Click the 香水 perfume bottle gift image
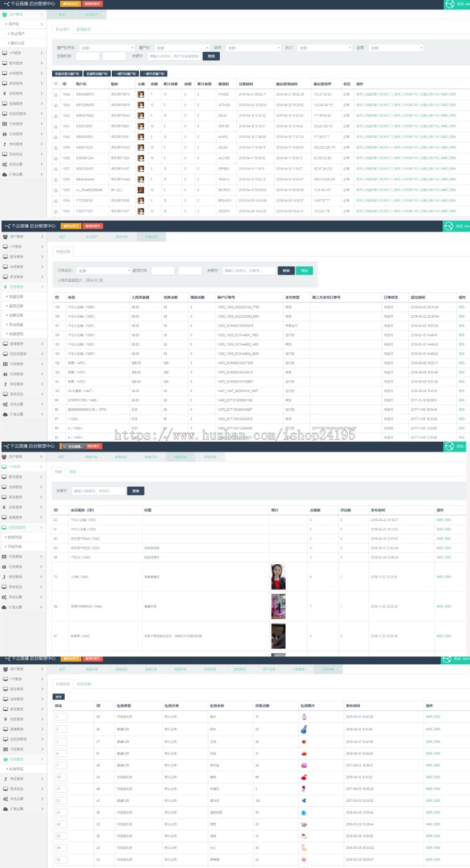The image size is (470, 868). coord(304,717)
